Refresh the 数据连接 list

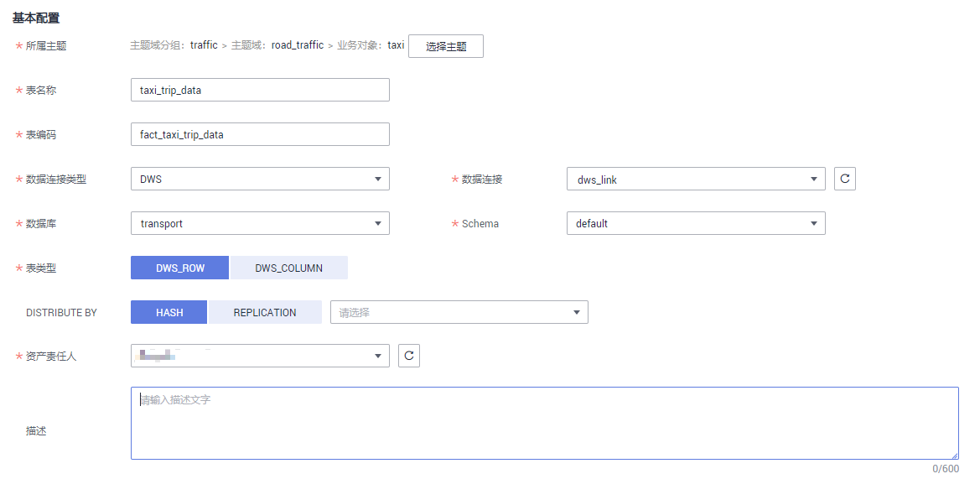pos(844,179)
